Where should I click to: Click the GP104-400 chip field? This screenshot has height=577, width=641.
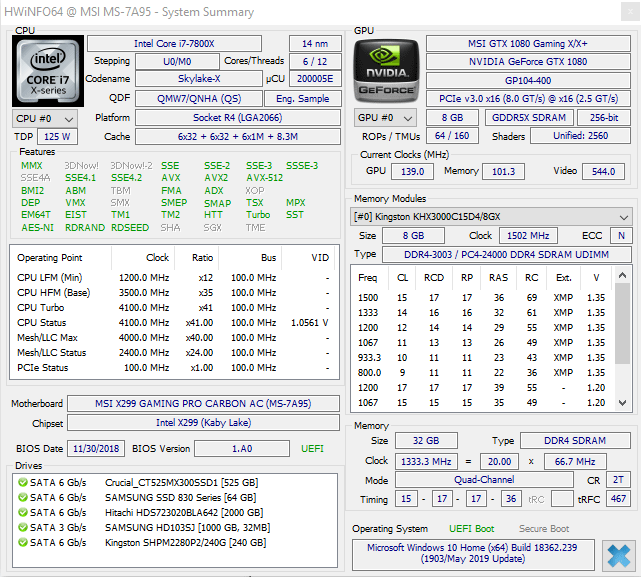(528, 80)
